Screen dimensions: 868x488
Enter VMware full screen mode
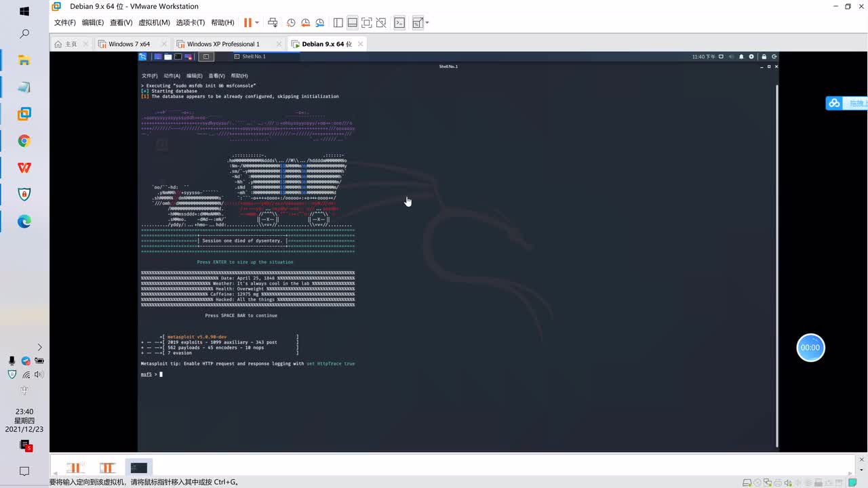click(x=367, y=22)
